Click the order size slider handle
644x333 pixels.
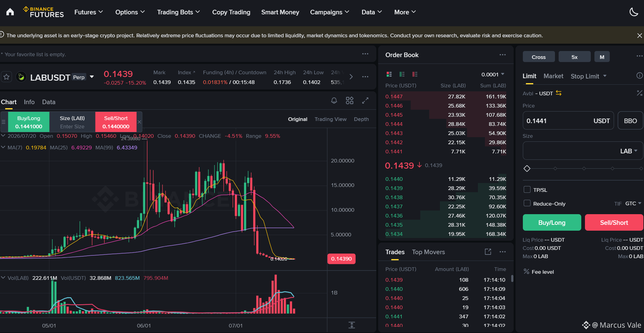pos(527,168)
